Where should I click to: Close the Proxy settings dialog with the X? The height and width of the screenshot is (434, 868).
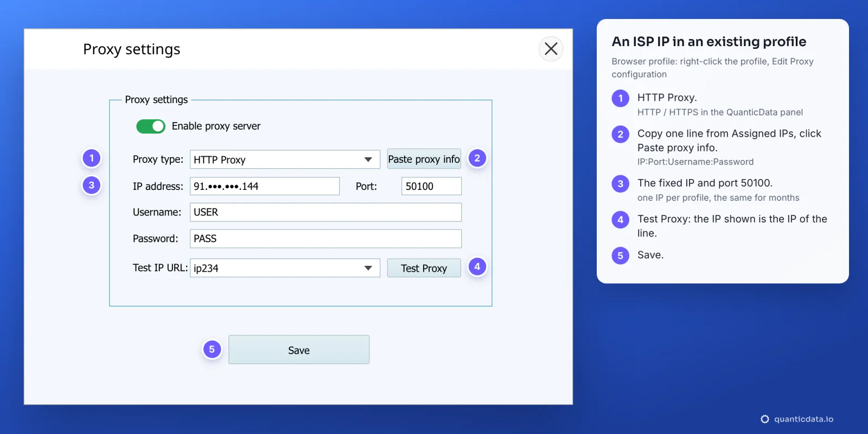click(551, 49)
